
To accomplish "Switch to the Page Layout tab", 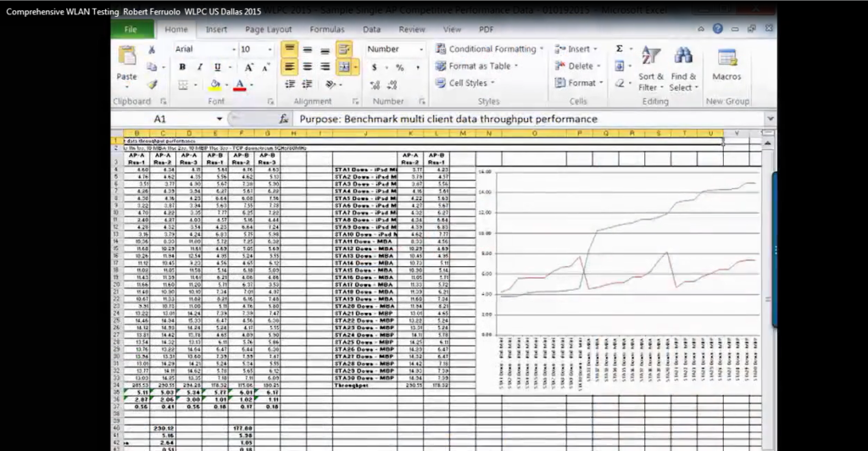I will (269, 30).
